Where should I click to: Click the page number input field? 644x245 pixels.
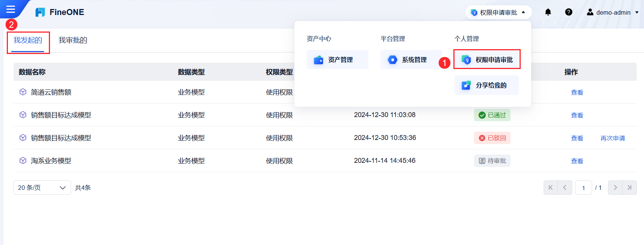pyautogui.click(x=583, y=188)
